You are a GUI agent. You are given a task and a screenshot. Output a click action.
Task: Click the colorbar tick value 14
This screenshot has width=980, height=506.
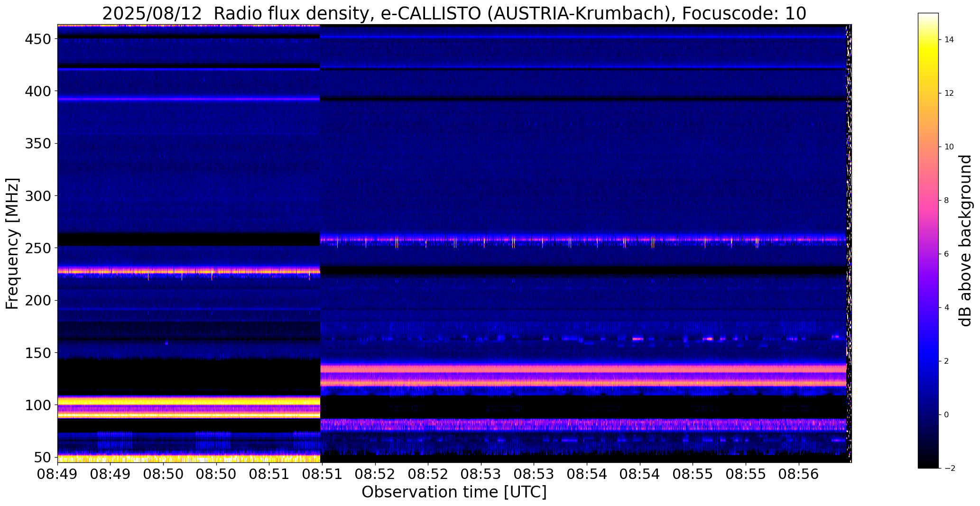[949, 40]
